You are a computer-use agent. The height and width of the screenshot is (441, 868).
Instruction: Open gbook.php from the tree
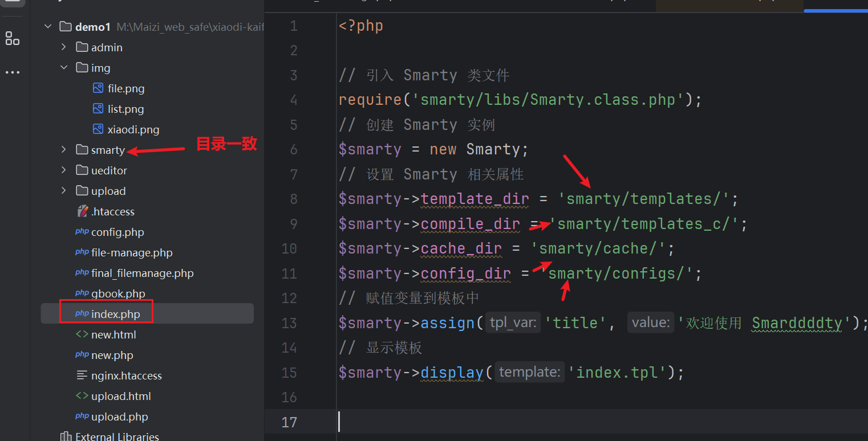pyautogui.click(x=118, y=294)
